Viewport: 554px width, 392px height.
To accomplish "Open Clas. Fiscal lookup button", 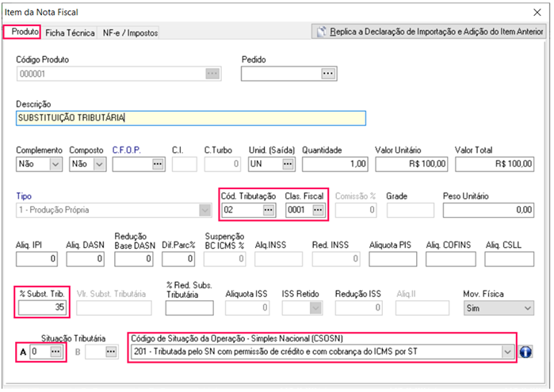I will [x=317, y=210].
